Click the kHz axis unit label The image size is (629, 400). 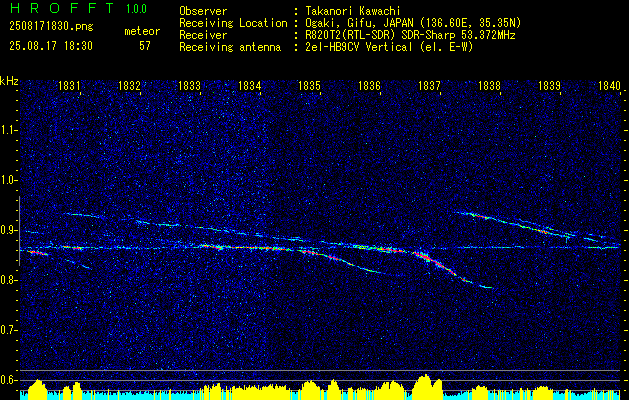(9, 81)
